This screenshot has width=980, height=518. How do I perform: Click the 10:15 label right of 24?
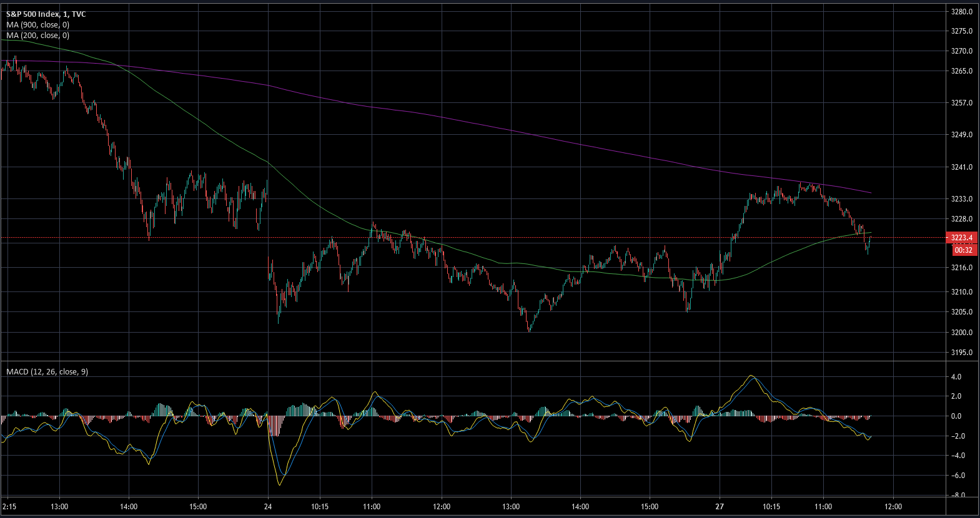coord(320,506)
